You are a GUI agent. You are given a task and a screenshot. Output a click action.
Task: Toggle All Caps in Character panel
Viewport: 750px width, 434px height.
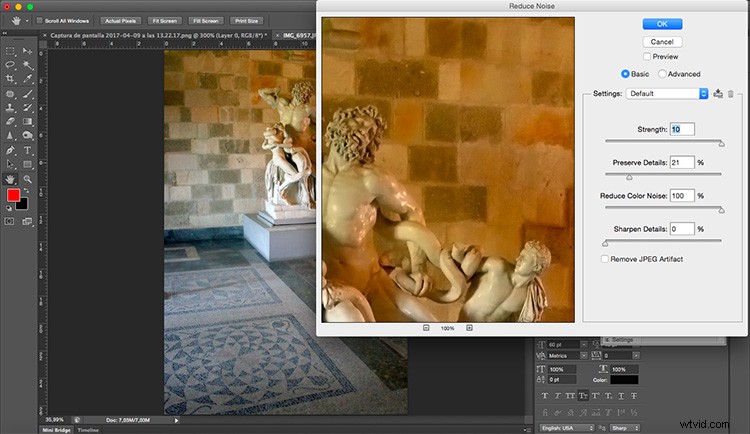570,396
